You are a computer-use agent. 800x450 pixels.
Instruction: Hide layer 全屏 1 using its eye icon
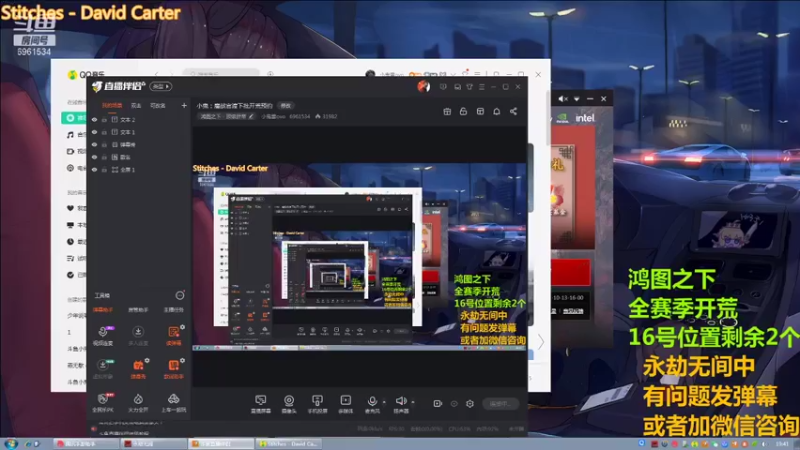[x=94, y=169]
